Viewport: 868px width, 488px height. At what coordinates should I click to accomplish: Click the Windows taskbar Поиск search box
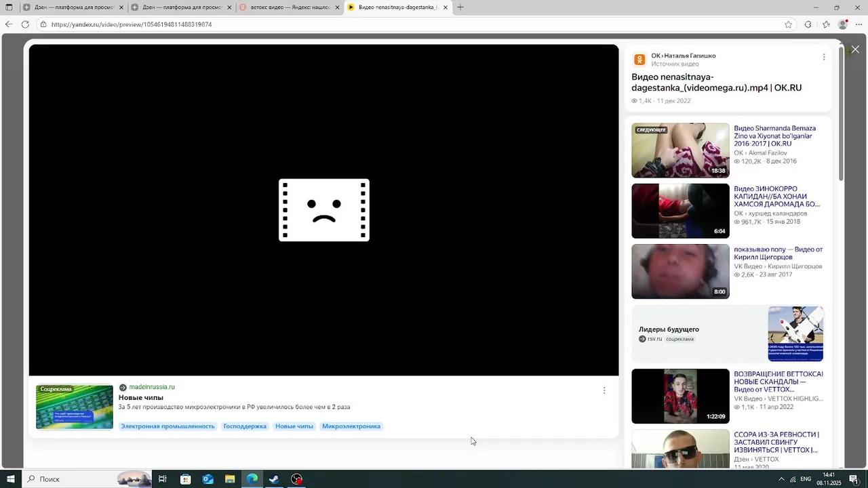pos(86,479)
